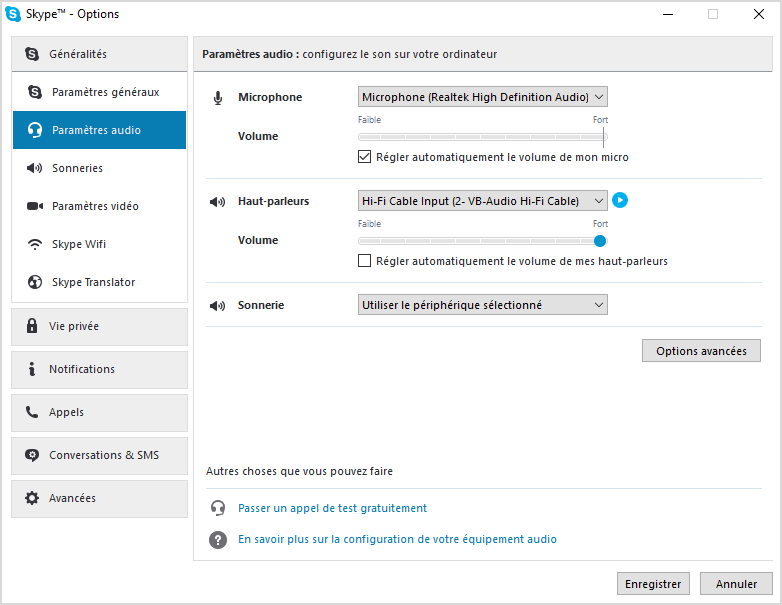
Task: Click the Skype icon beside Généralités
Action: (x=32, y=54)
